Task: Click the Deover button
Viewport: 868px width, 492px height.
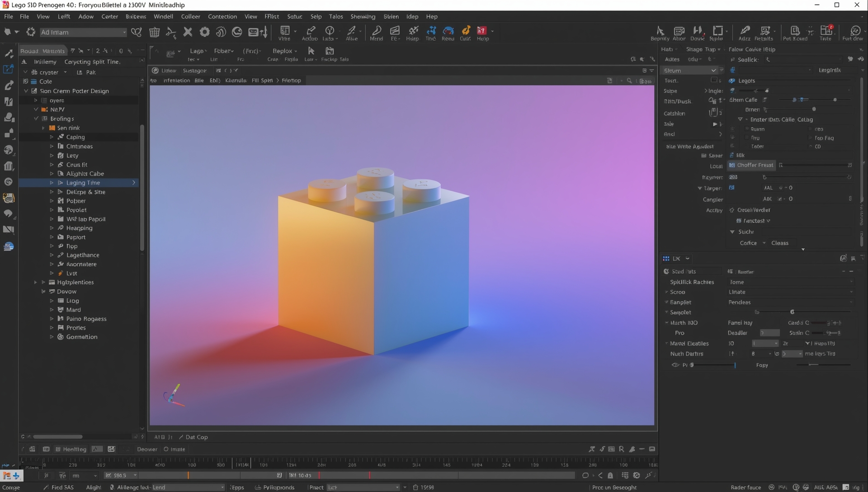Action: click(x=147, y=449)
